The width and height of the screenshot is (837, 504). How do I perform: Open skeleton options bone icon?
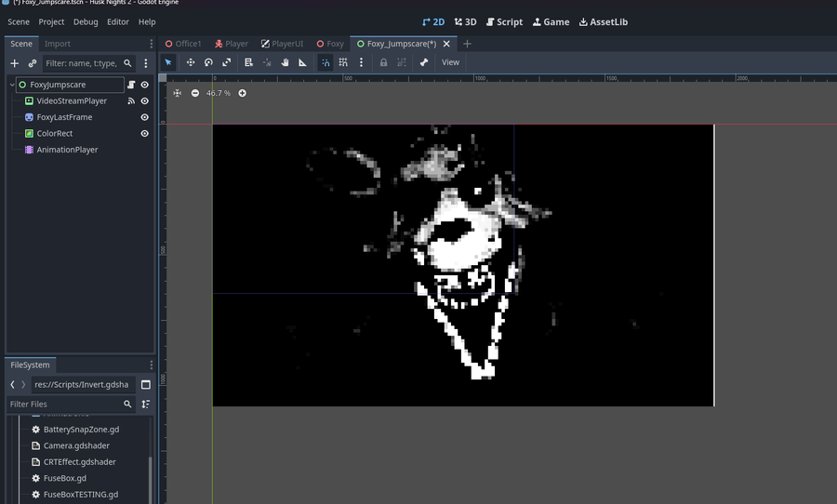(x=424, y=62)
